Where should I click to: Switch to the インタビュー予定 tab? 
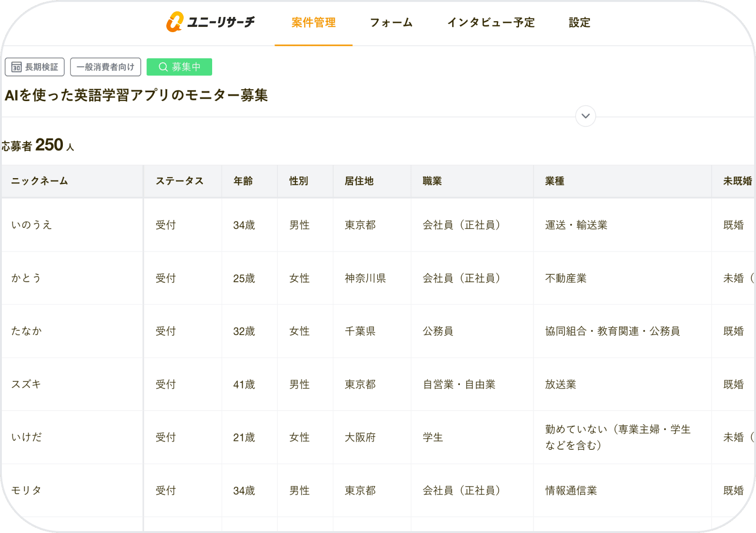pyautogui.click(x=491, y=22)
